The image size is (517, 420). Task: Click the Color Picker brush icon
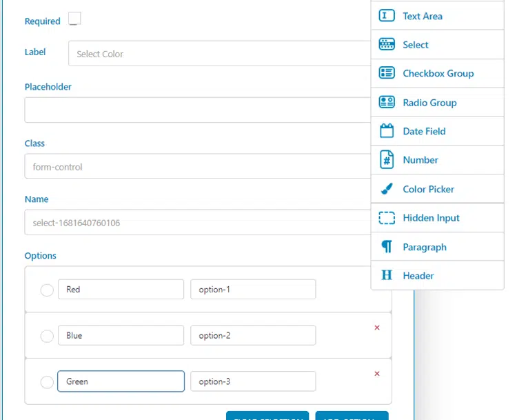pos(387,189)
